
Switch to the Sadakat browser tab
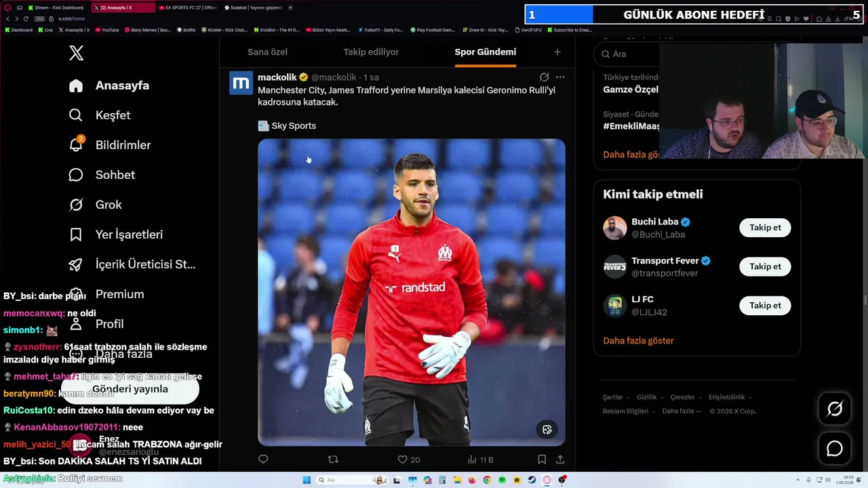pos(252,7)
